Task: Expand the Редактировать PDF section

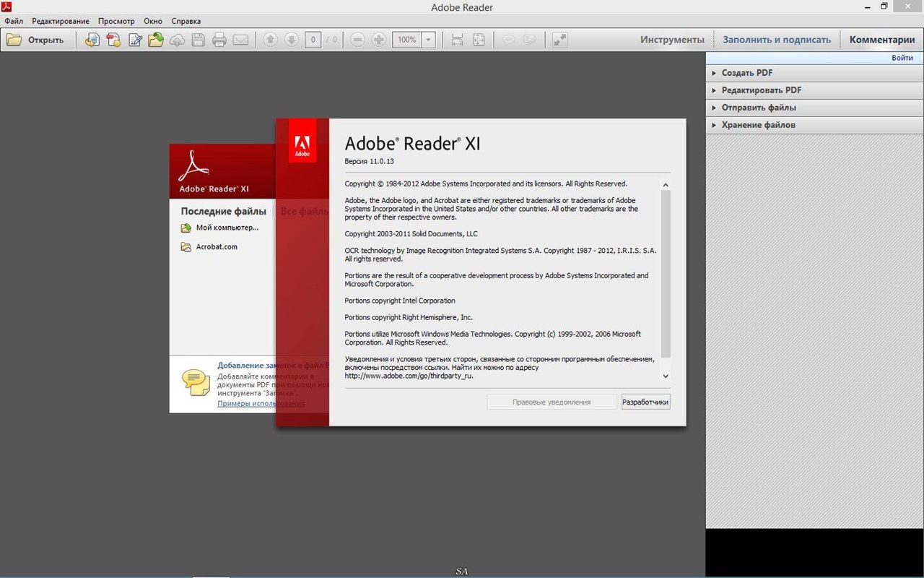Action: pyautogui.click(x=761, y=90)
